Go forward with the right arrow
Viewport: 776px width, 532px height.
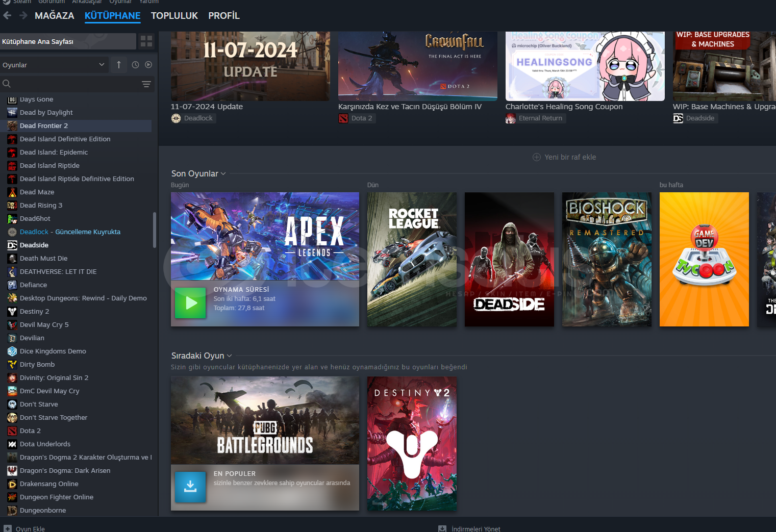(x=23, y=15)
